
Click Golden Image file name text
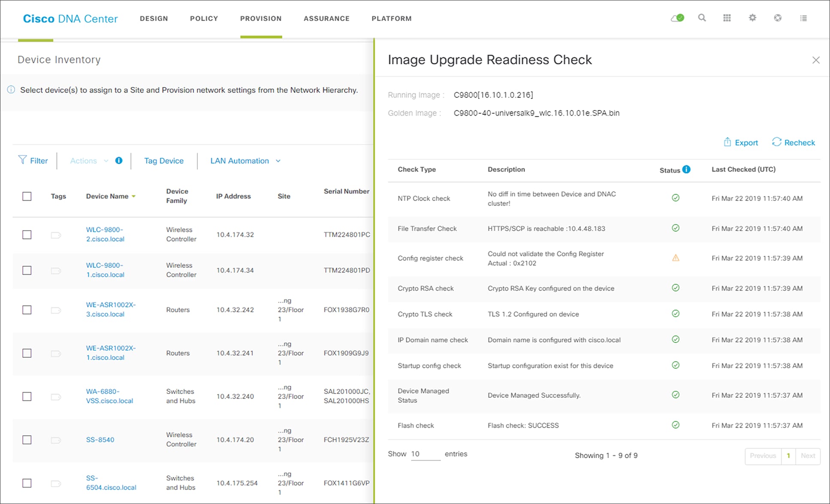(x=537, y=113)
